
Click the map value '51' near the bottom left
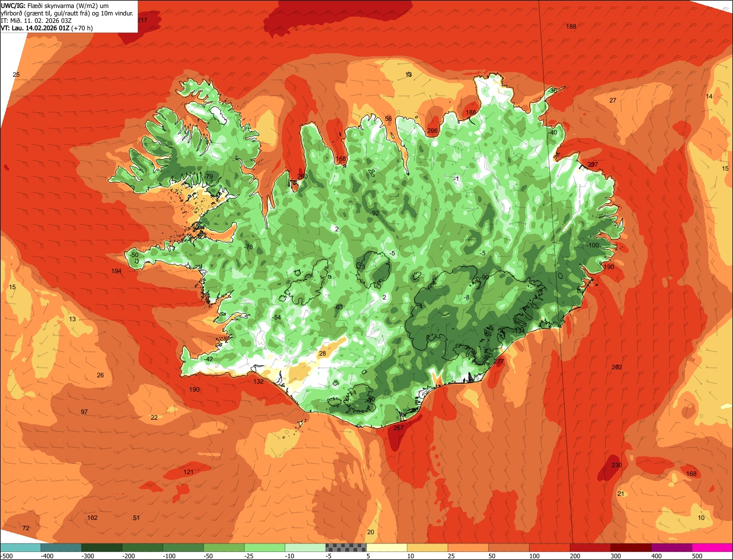(x=136, y=518)
